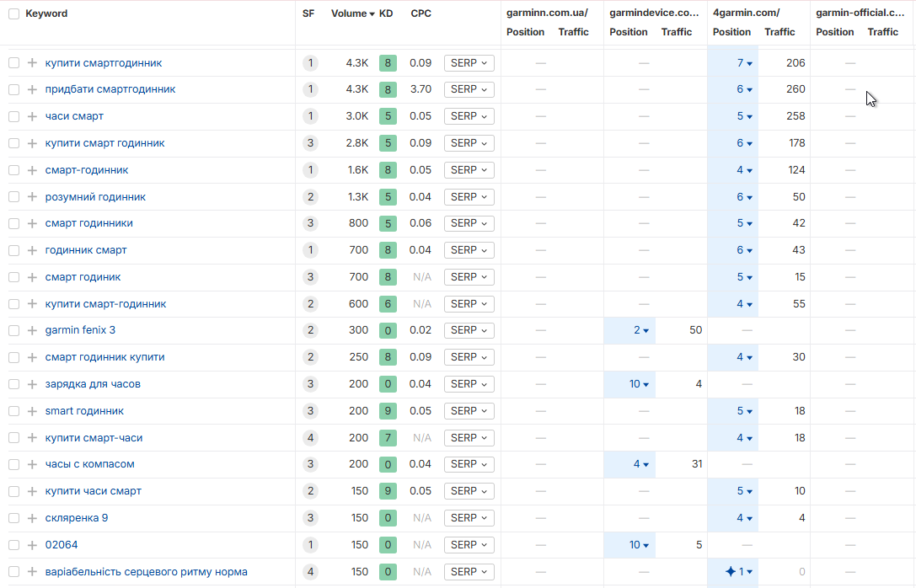
Task: Sort by KD column header
Action: click(386, 13)
